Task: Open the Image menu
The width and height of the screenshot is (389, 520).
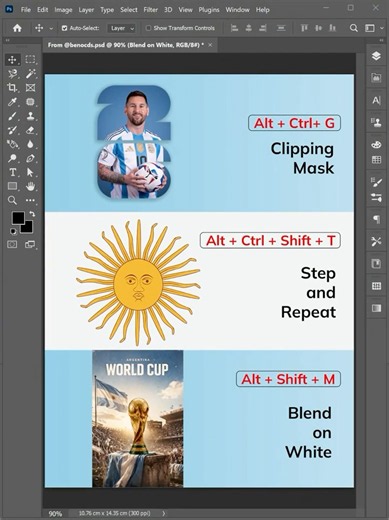Action: click(x=63, y=10)
